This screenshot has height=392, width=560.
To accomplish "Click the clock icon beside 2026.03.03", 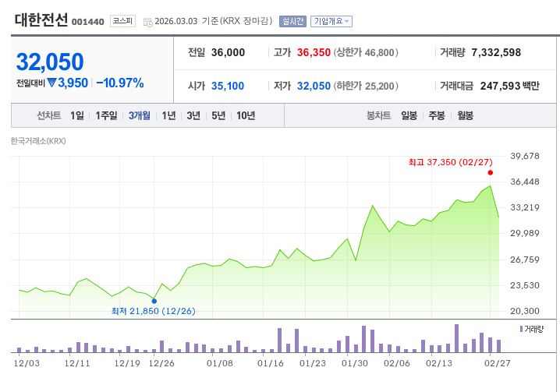I will (148, 22).
